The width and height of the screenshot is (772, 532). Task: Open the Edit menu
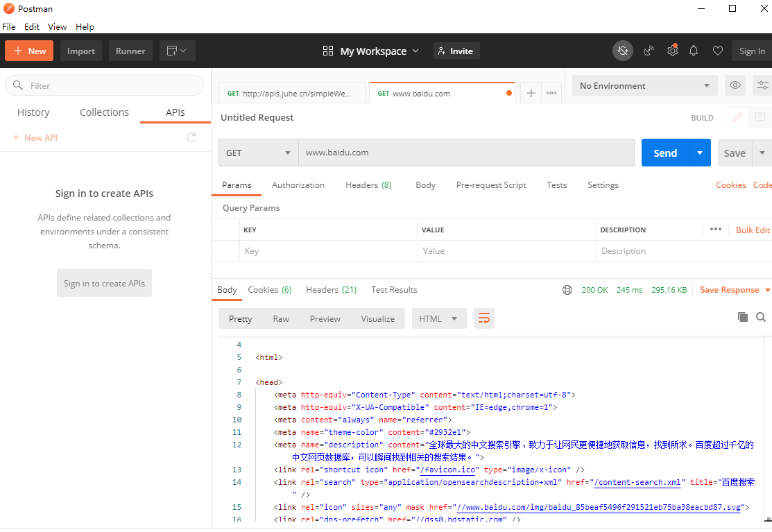(32, 26)
